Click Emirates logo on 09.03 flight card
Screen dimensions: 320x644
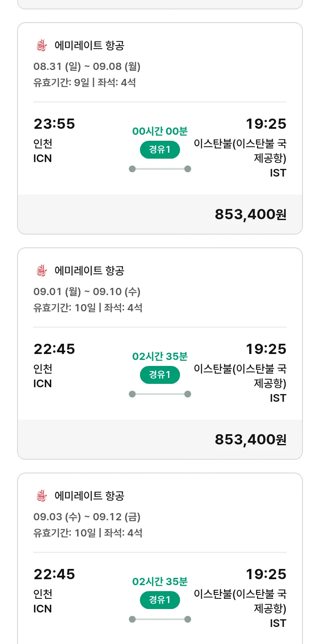tap(41, 496)
